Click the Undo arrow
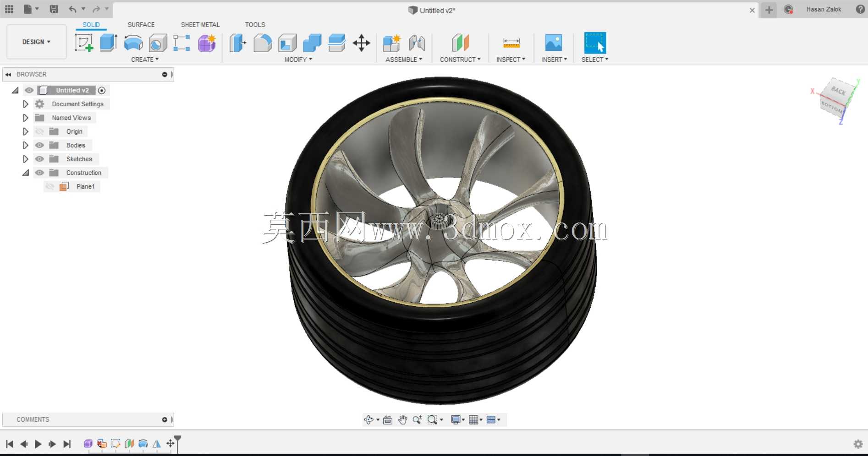868x456 pixels. (x=72, y=9)
